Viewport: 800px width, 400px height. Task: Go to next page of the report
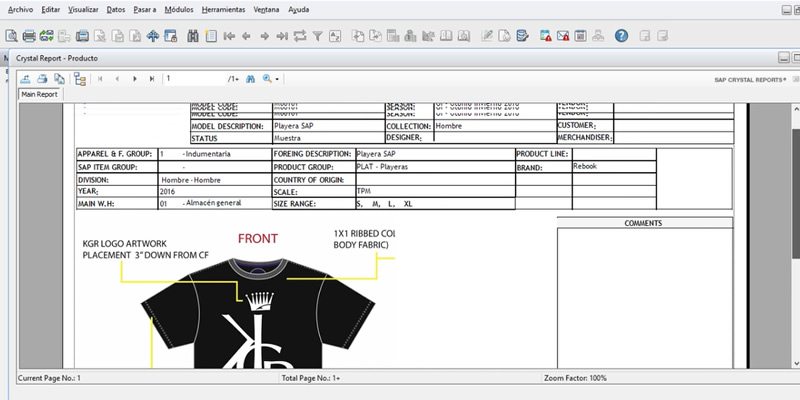(x=134, y=78)
